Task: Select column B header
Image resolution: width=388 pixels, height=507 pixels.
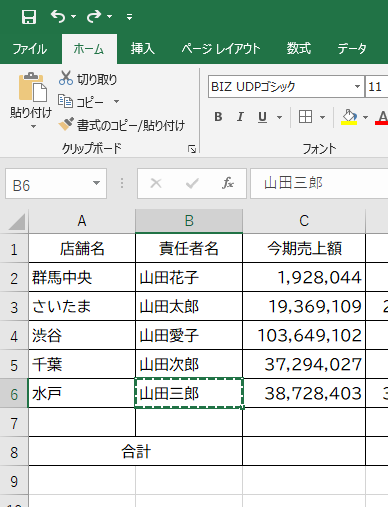Action: [189, 221]
